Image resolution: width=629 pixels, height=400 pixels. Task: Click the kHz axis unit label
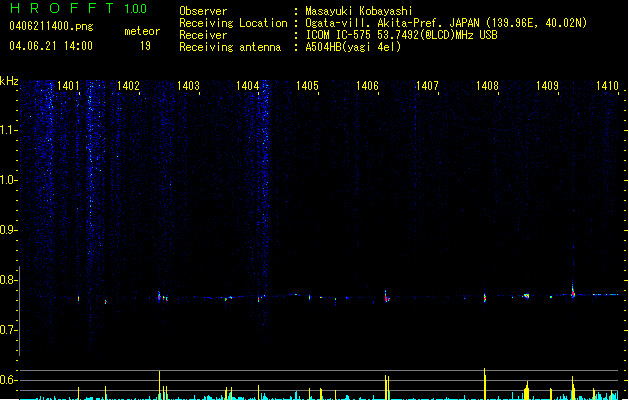pyautogui.click(x=9, y=81)
